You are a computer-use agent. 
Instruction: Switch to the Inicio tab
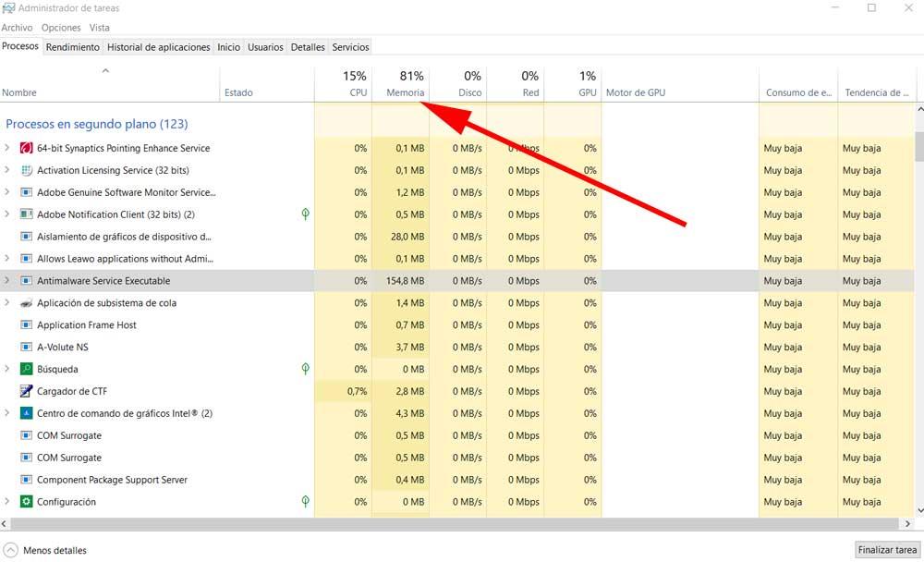click(x=228, y=47)
